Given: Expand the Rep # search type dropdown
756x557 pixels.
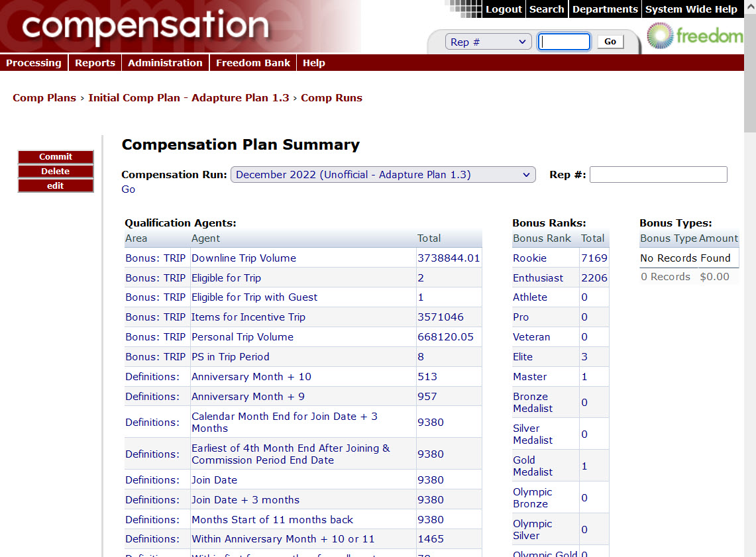Looking at the screenshot, I should [488, 42].
